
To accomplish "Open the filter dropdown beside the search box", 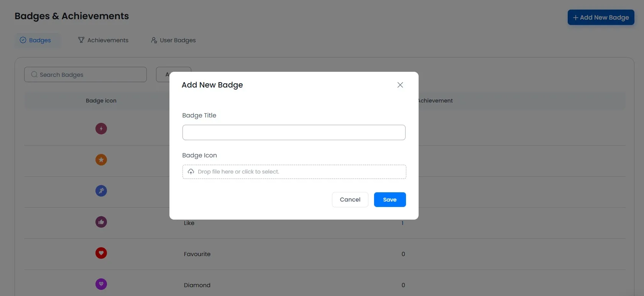I will click(x=173, y=74).
